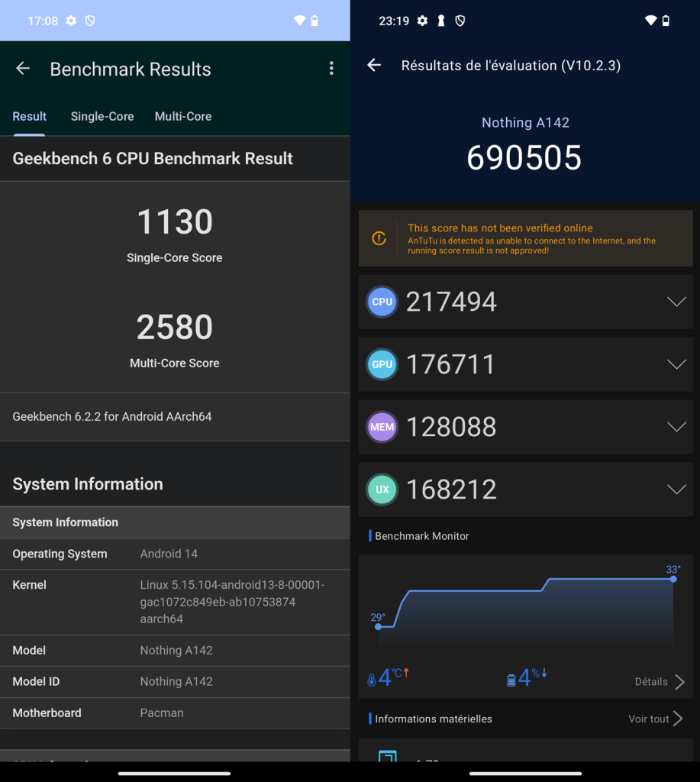Screen dimensions: 700x782
Task: Tap the Model ID Nothing A142 row
Action: [x=175, y=682]
